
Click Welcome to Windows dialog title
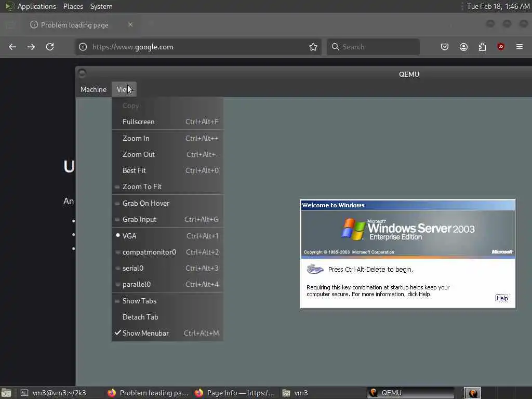[333, 205]
